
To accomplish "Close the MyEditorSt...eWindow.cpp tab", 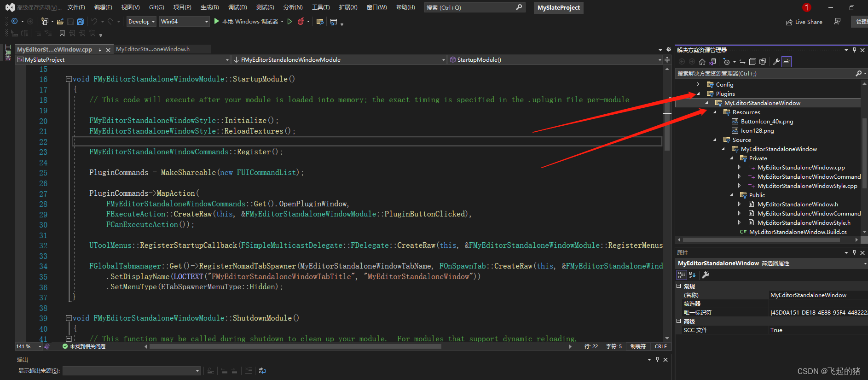I will pyautogui.click(x=108, y=50).
